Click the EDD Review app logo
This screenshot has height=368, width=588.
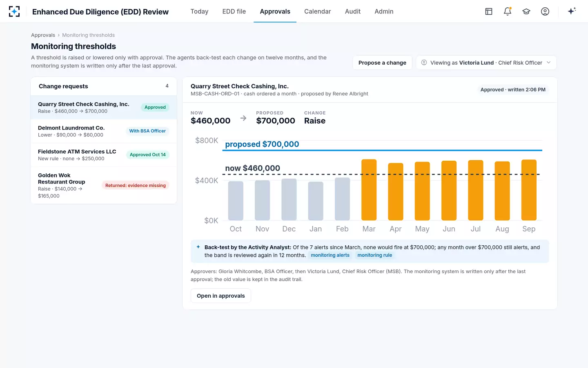(14, 11)
